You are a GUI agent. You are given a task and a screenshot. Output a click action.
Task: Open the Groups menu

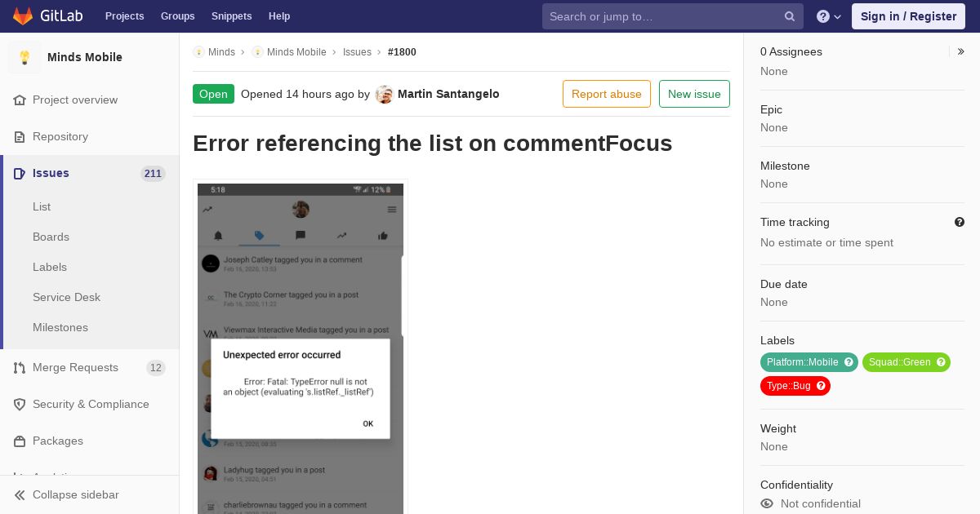click(177, 16)
